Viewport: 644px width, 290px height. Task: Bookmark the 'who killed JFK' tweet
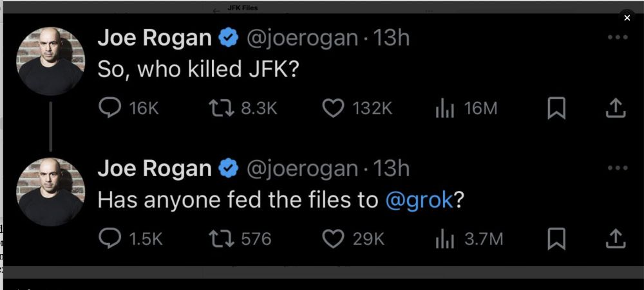click(556, 108)
